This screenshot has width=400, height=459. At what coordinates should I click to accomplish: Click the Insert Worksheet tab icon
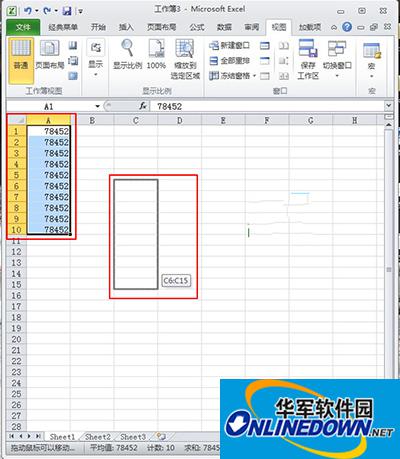pos(161,436)
